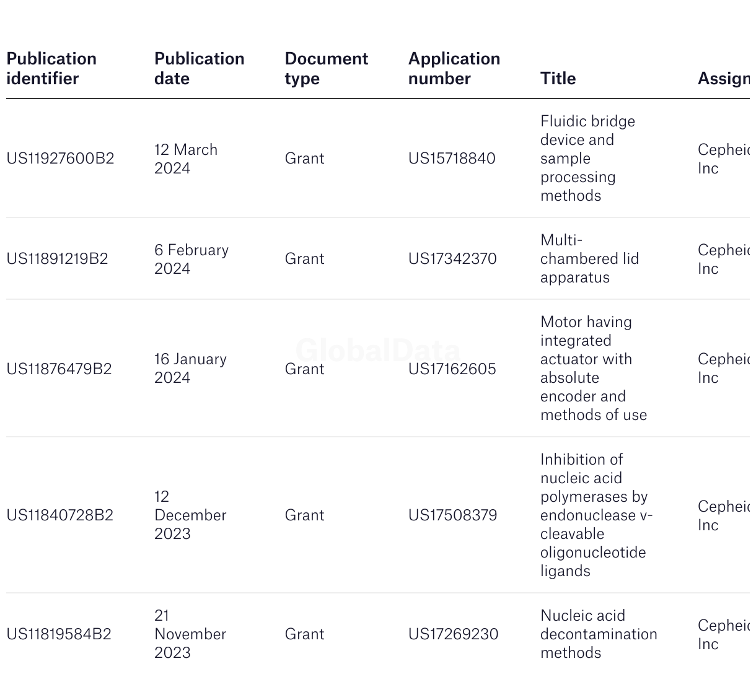Click the Fluidic bridge device title
Viewport: 756px width, 700px height.
pos(587,159)
